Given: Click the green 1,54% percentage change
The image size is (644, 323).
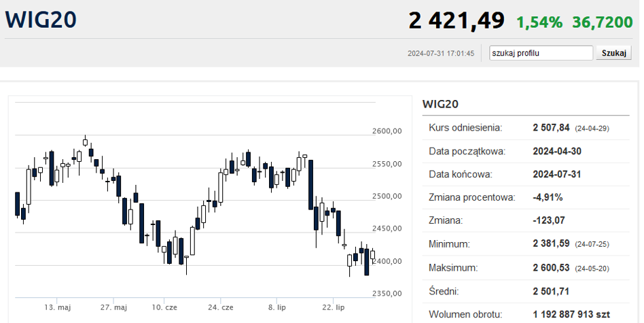Looking at the screenshot, I should [539, 22].
